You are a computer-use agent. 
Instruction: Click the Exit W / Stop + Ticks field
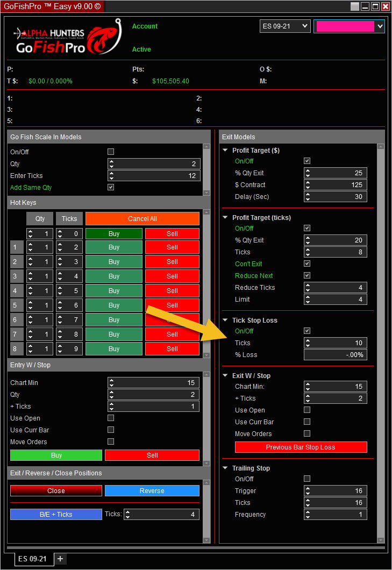click(336, 398)
